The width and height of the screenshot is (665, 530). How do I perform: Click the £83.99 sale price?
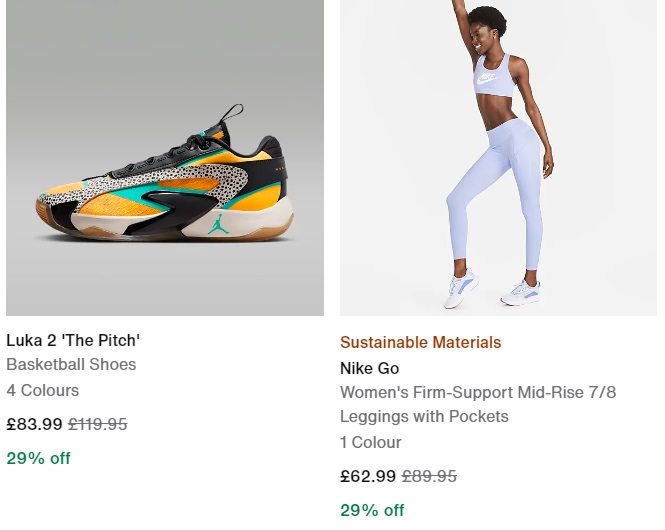pos(34,424)
